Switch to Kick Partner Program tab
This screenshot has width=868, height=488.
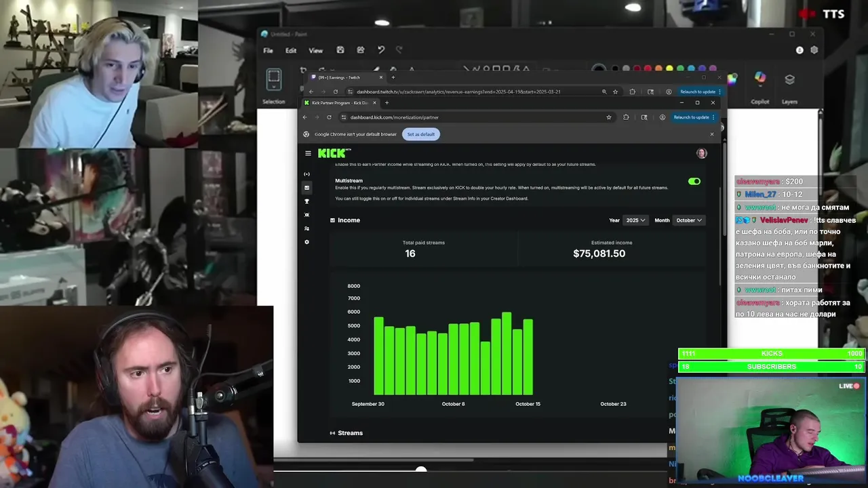[339, 103]
